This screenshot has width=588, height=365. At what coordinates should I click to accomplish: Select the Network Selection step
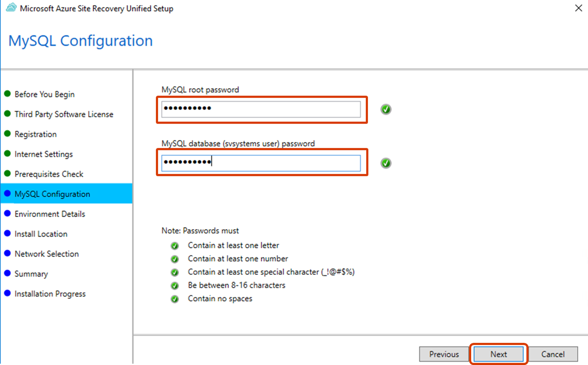(x=47, y=254)
